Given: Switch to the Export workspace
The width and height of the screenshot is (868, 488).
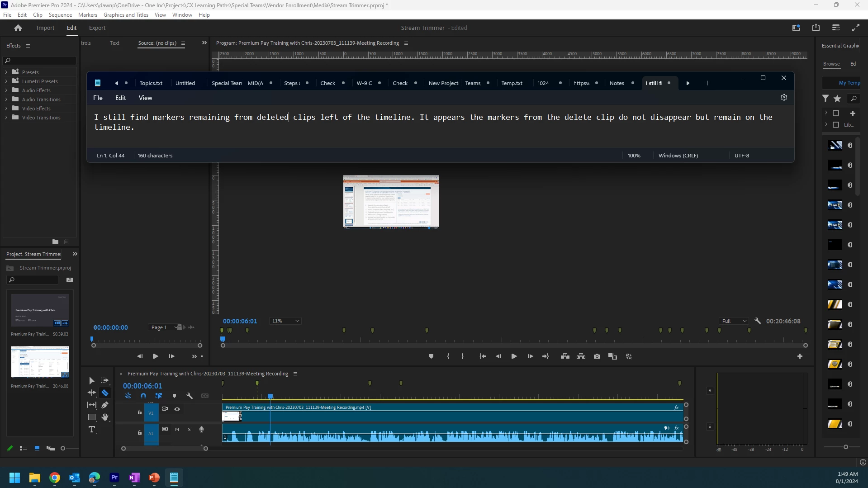Looking at the screenshot, I should point(97,28).
